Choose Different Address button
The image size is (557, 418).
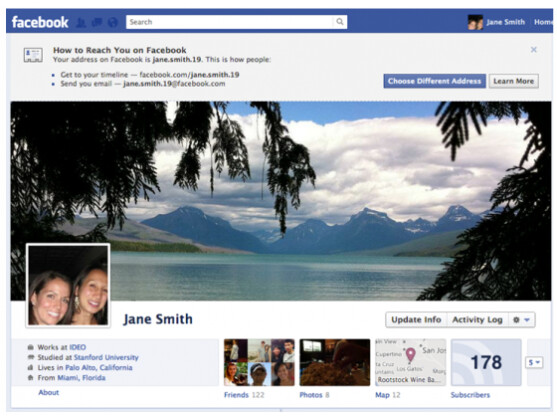tap(434, 81)
